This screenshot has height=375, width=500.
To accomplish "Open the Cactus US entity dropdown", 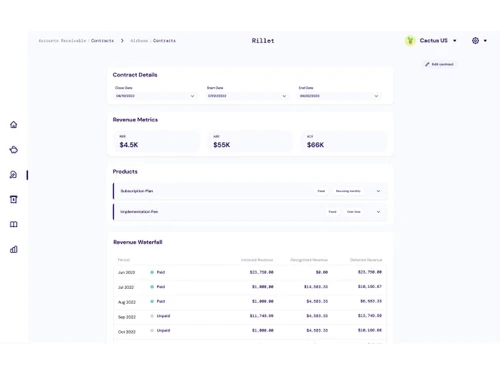I will [455, 41].
